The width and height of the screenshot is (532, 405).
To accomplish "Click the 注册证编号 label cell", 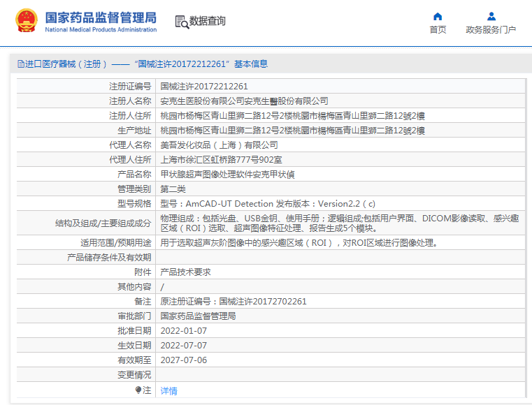I will pyautogui.click(x=130, y=87).
